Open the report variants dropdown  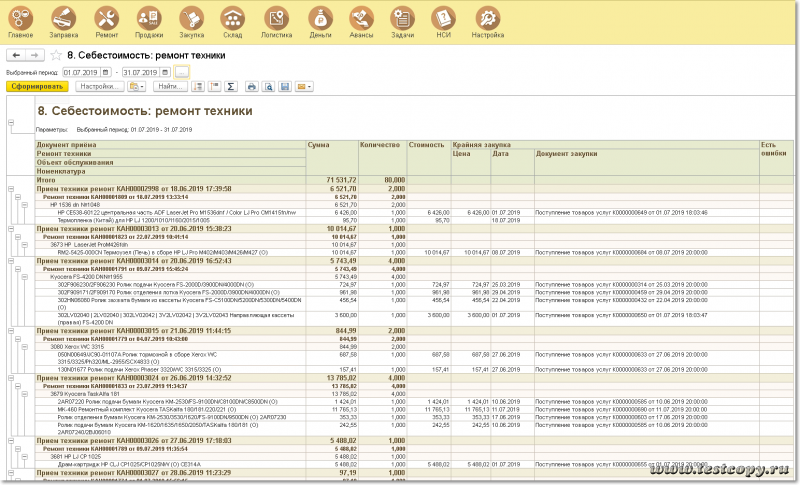pyautogui.click(x=136, y=87)
